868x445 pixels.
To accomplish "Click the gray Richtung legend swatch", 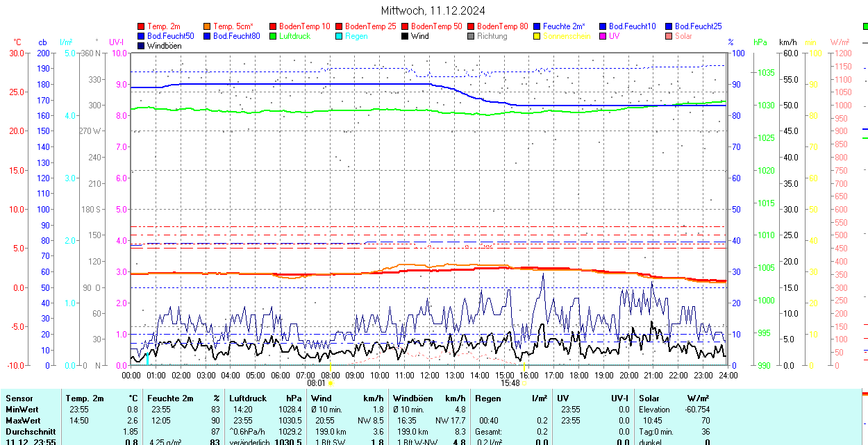I will (x=471, y=36).
